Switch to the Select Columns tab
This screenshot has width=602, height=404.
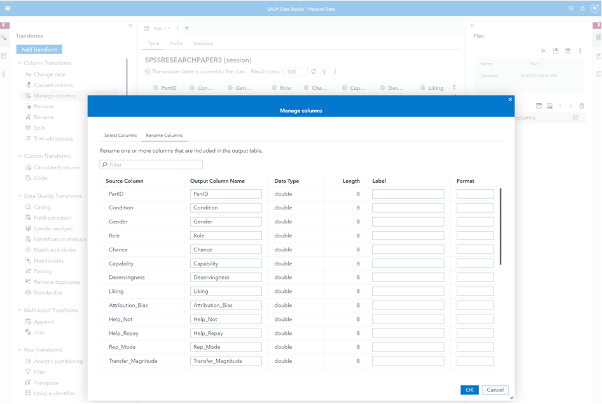[x=120, y=135]
